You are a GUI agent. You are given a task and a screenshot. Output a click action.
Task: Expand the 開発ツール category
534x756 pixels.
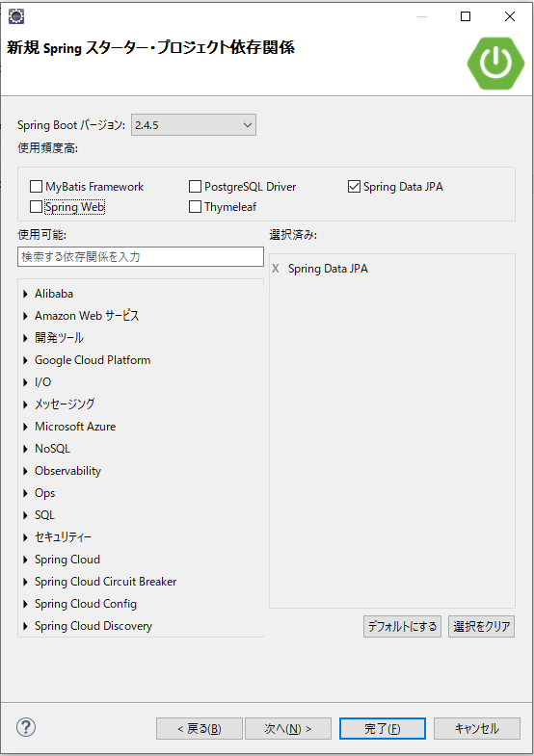(x=26, y=338)
